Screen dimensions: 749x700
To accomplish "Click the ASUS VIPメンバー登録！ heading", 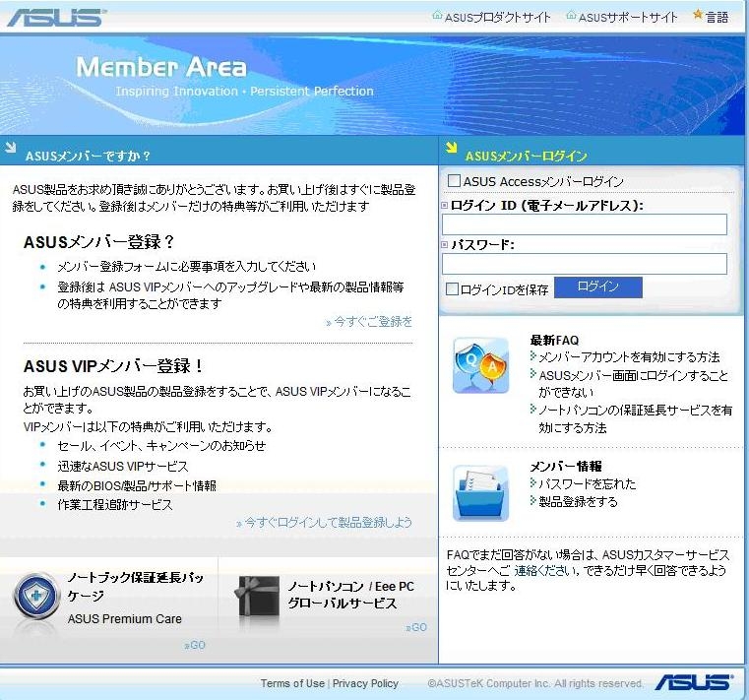I will [113, 366].
